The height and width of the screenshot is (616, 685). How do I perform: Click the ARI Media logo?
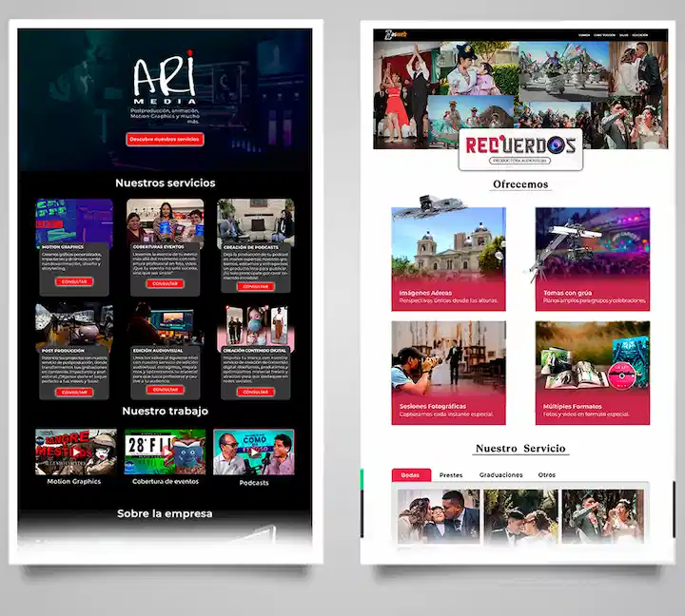click(166, 77)
